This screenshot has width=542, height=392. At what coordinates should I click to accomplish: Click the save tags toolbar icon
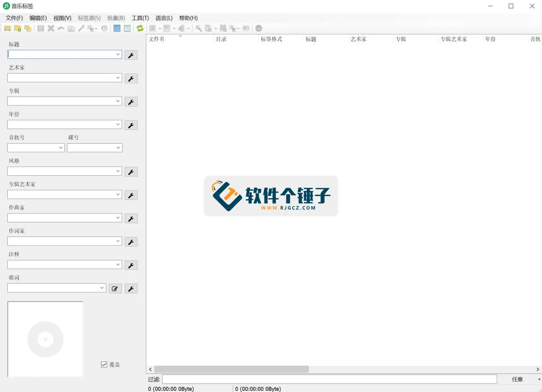pos(41,28)
